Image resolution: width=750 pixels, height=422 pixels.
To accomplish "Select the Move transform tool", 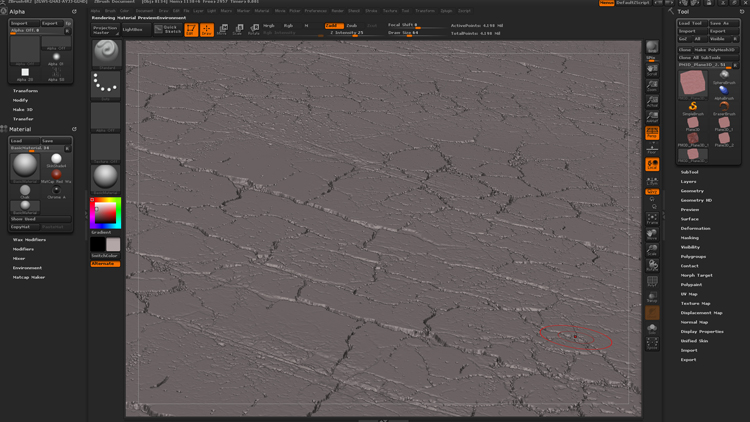I will pos(222,30).
